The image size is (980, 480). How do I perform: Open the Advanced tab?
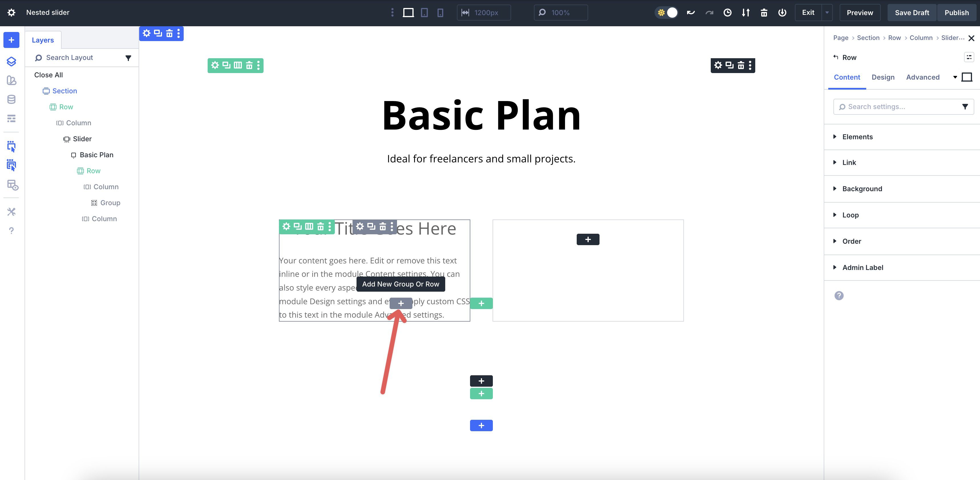pyautogui.click(x=923, y=77)
